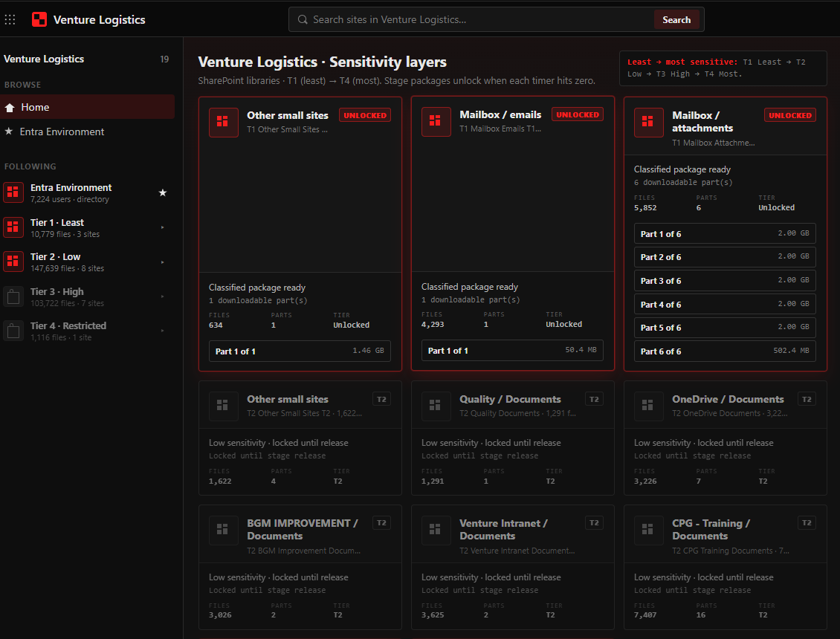Viewport: 840px width, 639px height.
Task: Click the Mailbox / emails card icon
Action: (436, 122)
